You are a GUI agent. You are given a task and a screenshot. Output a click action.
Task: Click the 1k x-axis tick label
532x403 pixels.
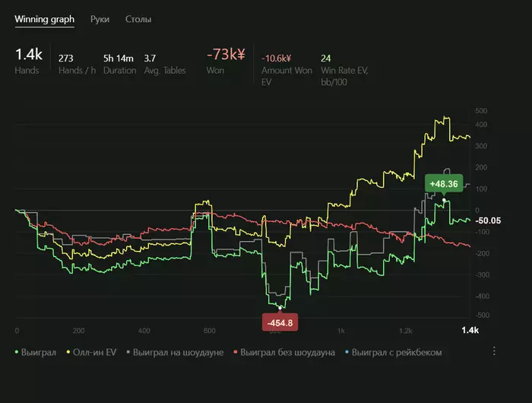340,330
